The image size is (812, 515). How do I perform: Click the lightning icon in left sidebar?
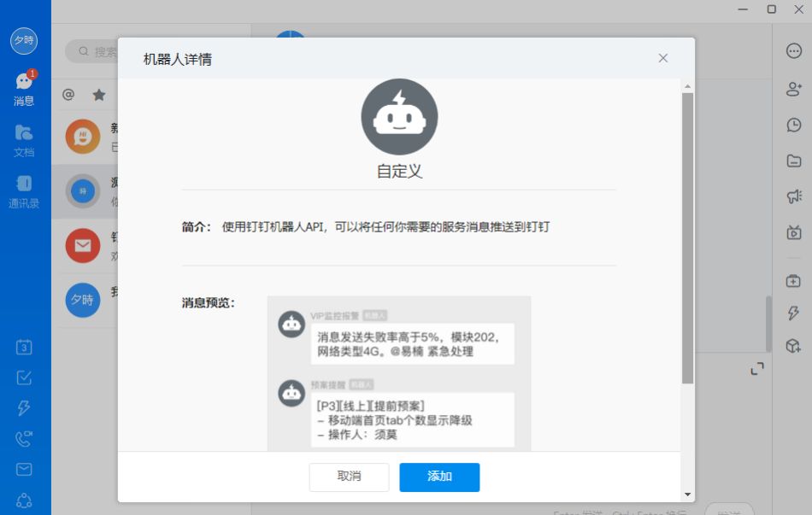coord(24,408)
